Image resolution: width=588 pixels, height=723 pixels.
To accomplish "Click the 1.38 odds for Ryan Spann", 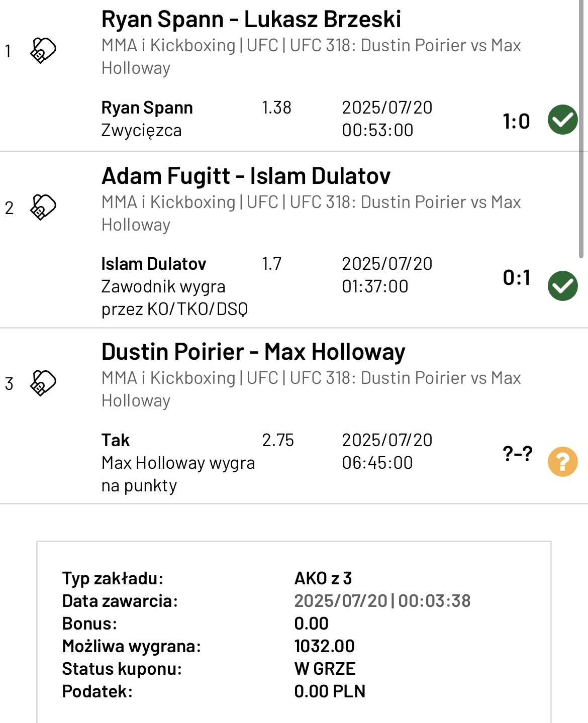I will [276, 108].
